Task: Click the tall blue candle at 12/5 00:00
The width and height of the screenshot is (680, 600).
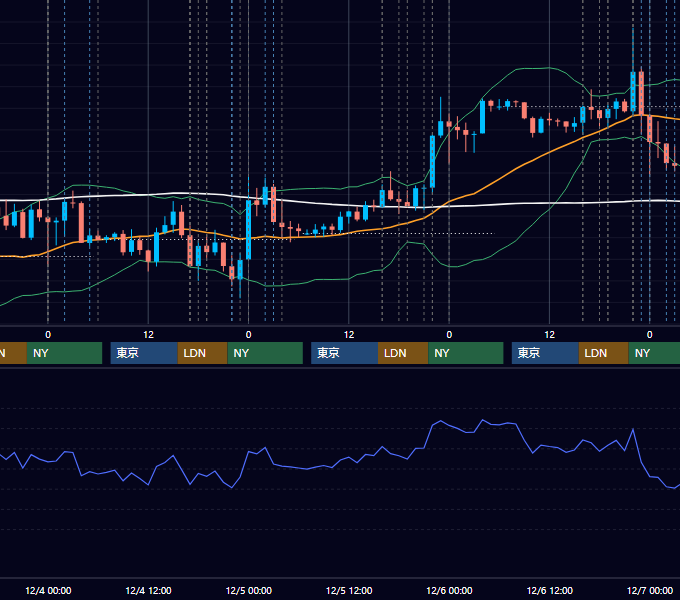Action: (248, 230)
